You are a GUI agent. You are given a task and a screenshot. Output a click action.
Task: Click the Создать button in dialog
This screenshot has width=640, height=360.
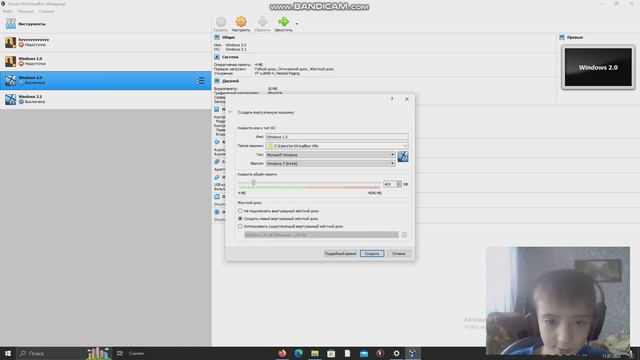[372, 253]
